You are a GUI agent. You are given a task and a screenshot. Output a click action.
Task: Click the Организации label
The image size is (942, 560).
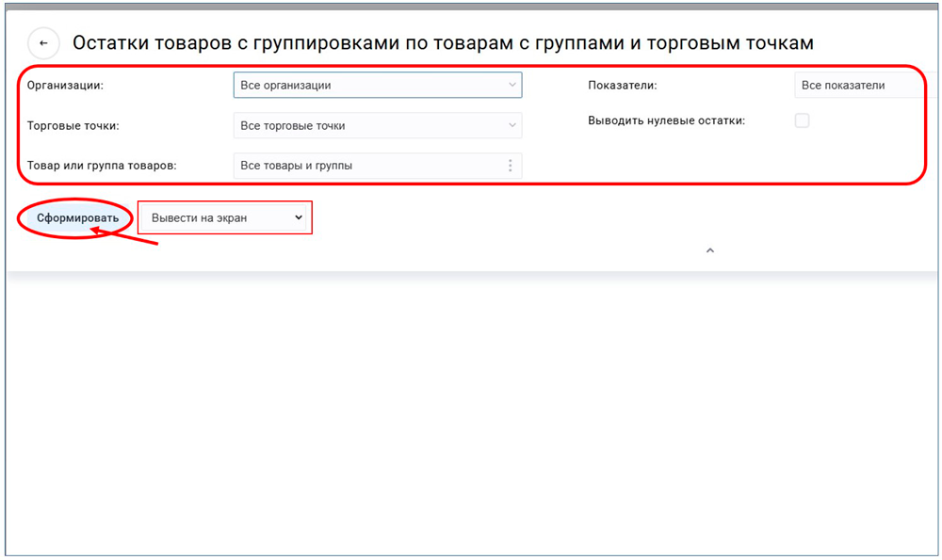[65, 86]
